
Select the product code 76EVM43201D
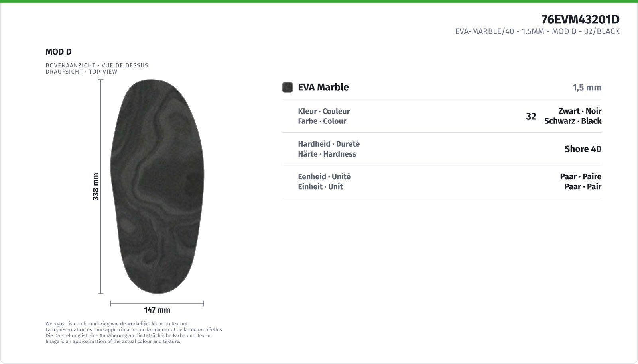pyautogui.click(x=580, y=19)
